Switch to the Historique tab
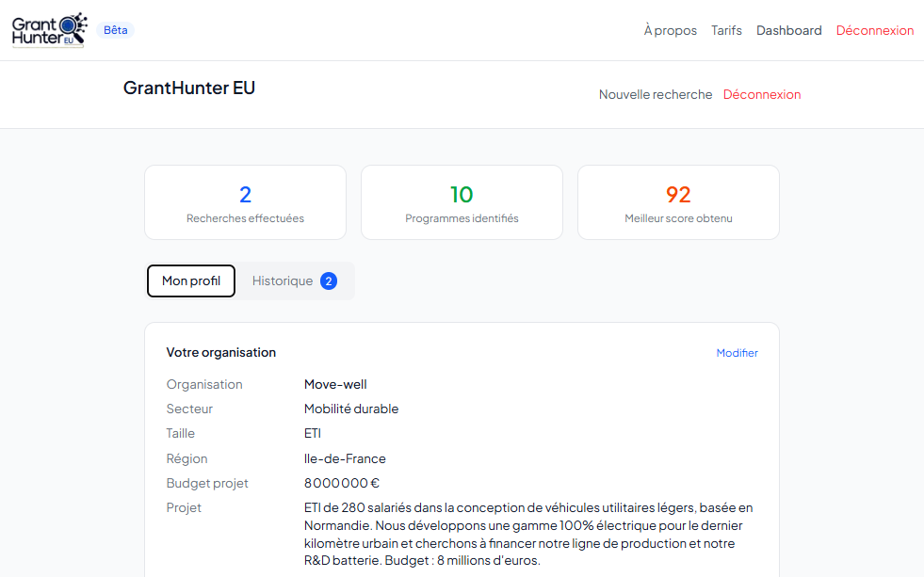 pyautogui.click(x=294, y=280)
